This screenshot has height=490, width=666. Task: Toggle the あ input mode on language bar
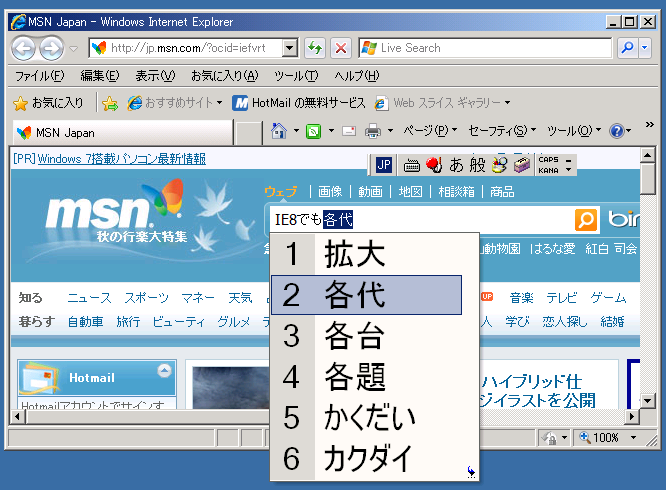pyautogui.click(x=456, y=165)
